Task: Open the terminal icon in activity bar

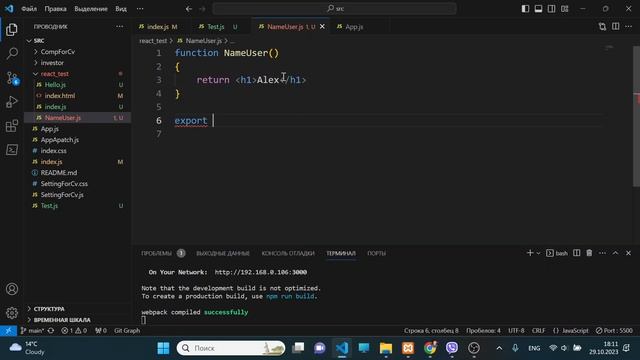Action: coord(12,150)
